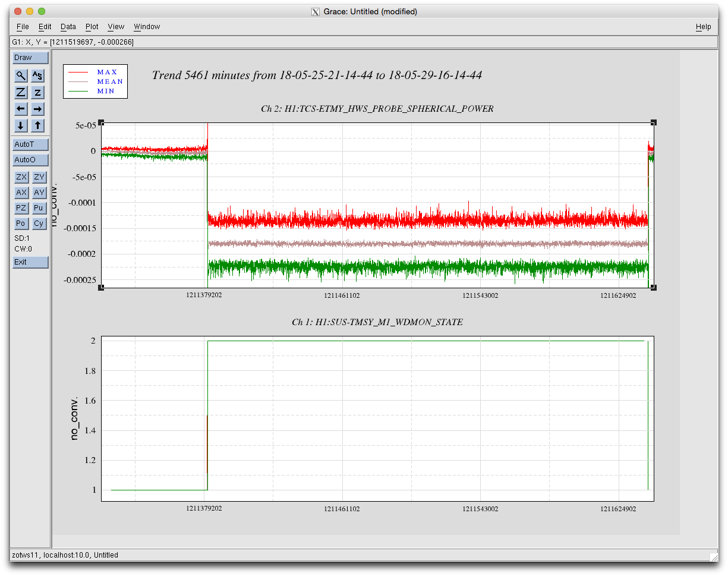Click the MAX/MEAN/MIN legend box
The height and width of the screenshot is (576, 728).
tap(95, 81)
